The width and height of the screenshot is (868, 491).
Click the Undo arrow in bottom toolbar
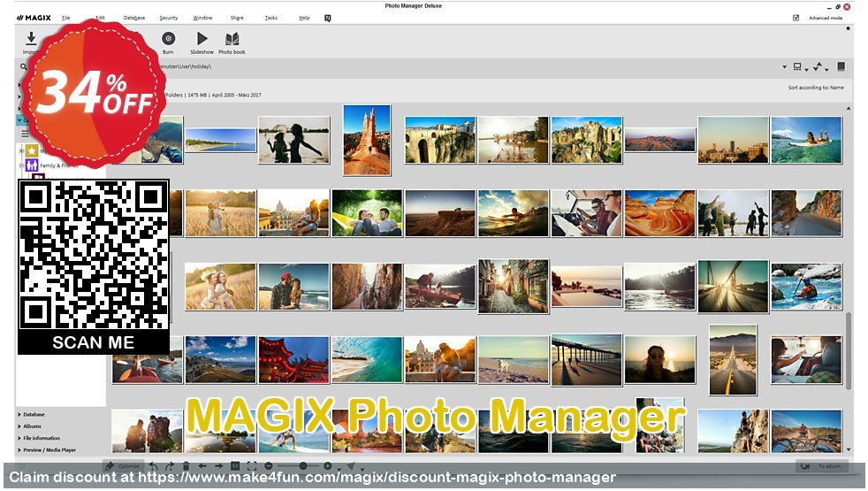pos(154,466)
